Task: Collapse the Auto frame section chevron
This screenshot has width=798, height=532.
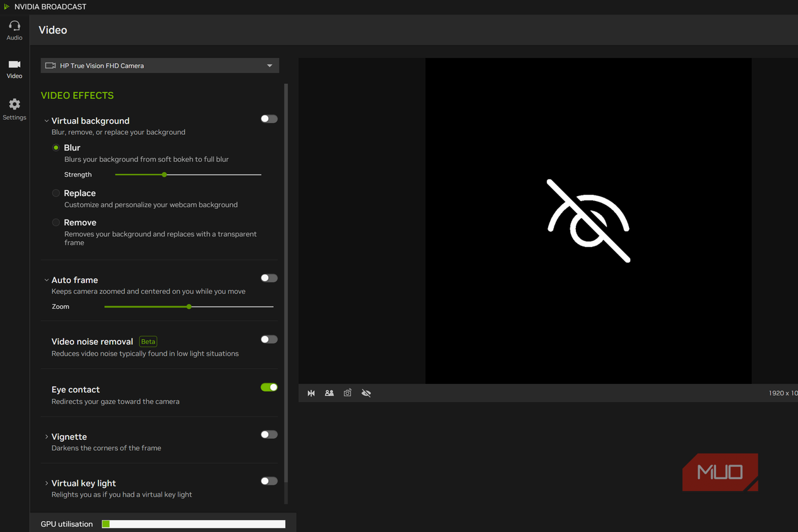Action: click(x=46, y=280)
